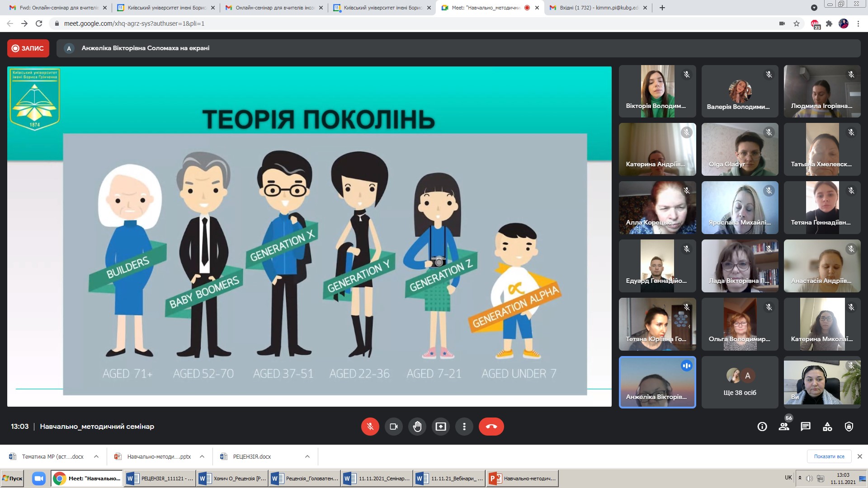Image resolution: width=868 pixels, height=488 pixels.
Task: Unmute the microphone
Action: coord(370,427)
